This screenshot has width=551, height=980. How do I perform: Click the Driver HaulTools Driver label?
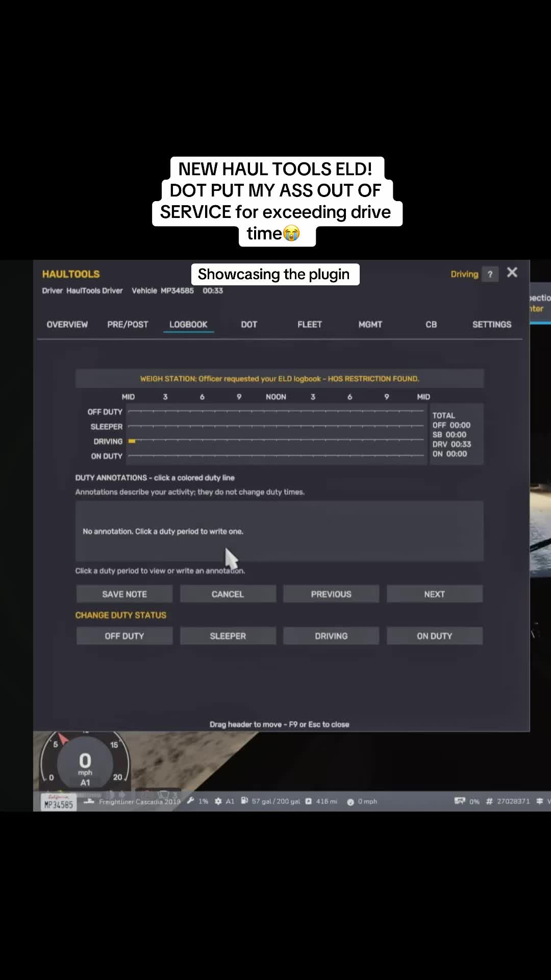(82, 290)
